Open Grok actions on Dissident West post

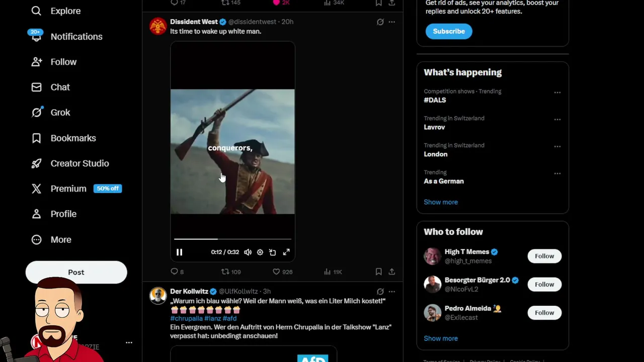click(x=380, y=22)
